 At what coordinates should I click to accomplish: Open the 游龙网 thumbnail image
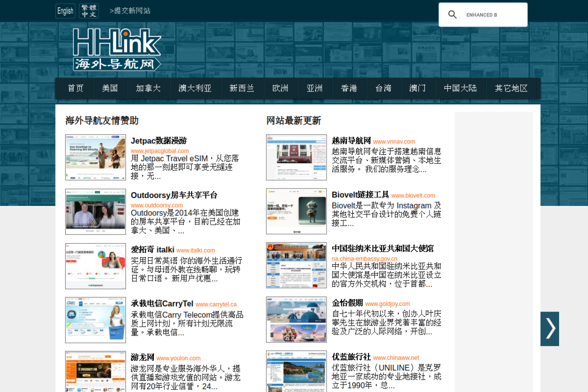point(96,371)
